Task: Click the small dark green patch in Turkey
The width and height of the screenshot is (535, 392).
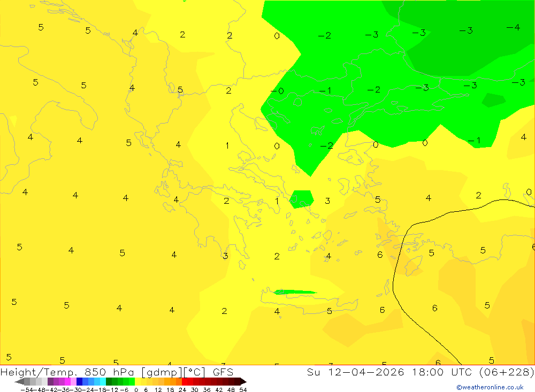Action: [493, 100]
